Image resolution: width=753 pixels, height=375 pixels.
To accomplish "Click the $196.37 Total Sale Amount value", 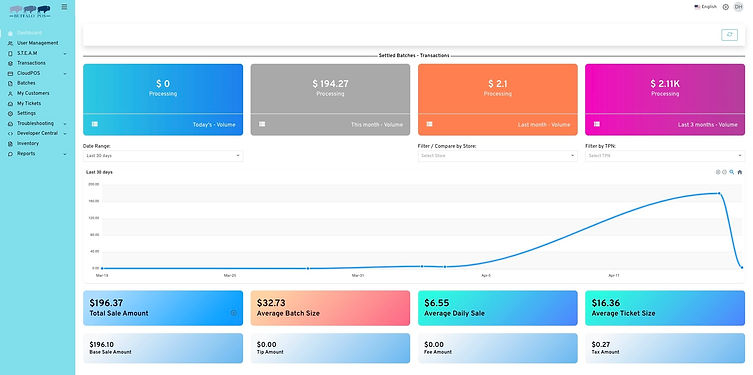I will click(106, 303).
